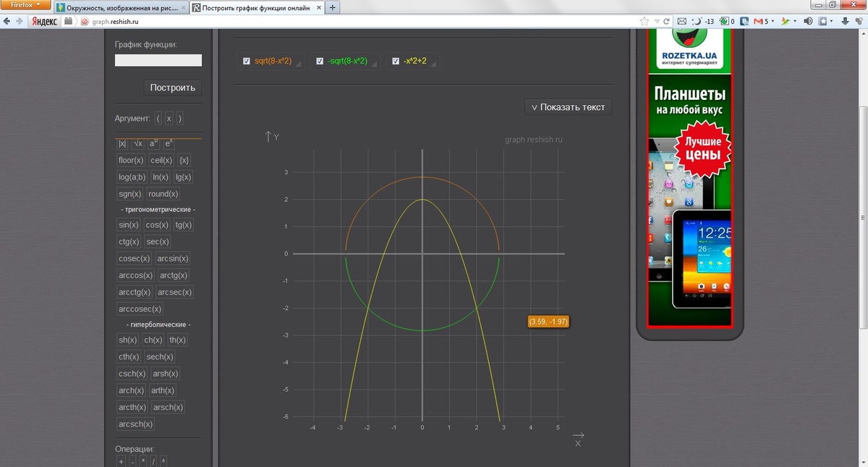Reload the page with the refresh icon
The image size is (868, 467).
tap(667, 21)
